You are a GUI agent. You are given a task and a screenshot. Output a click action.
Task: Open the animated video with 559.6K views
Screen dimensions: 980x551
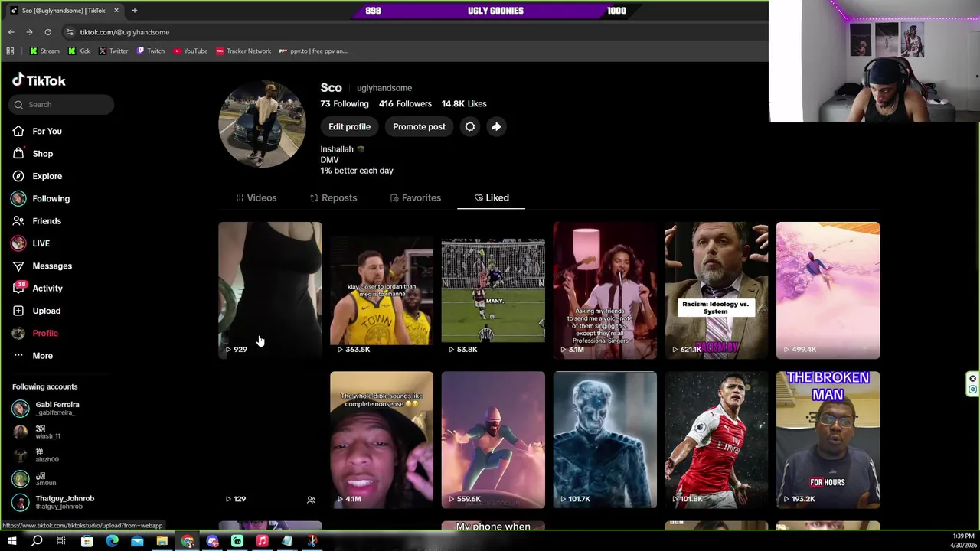pos(493,440)
